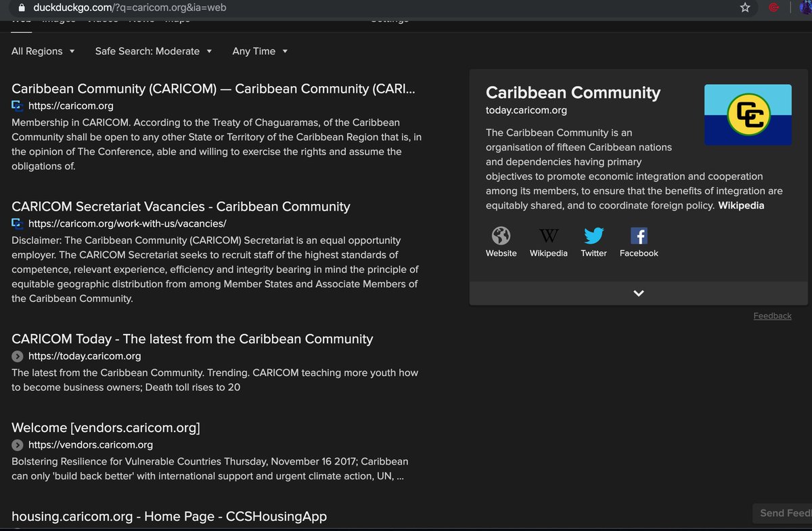Bookmark this page with the star icon
Viewport: 812px width, 531px height.
click(745, 8)
